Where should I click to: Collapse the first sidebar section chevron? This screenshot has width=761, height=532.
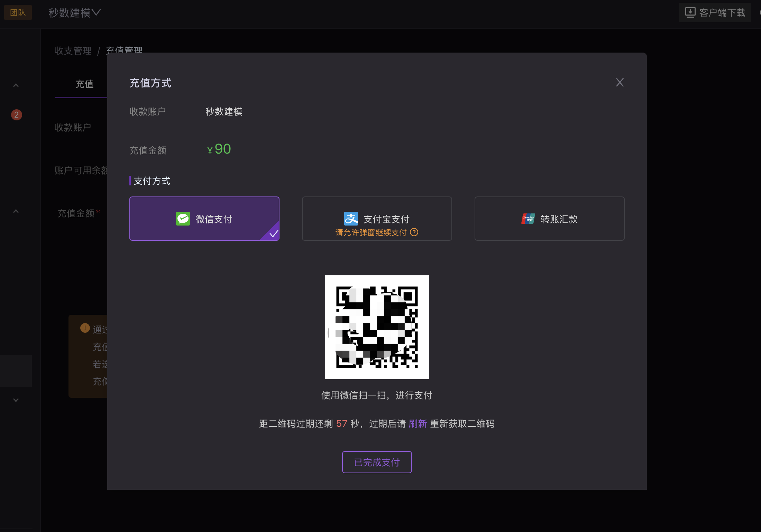click(x=16, y=85)
